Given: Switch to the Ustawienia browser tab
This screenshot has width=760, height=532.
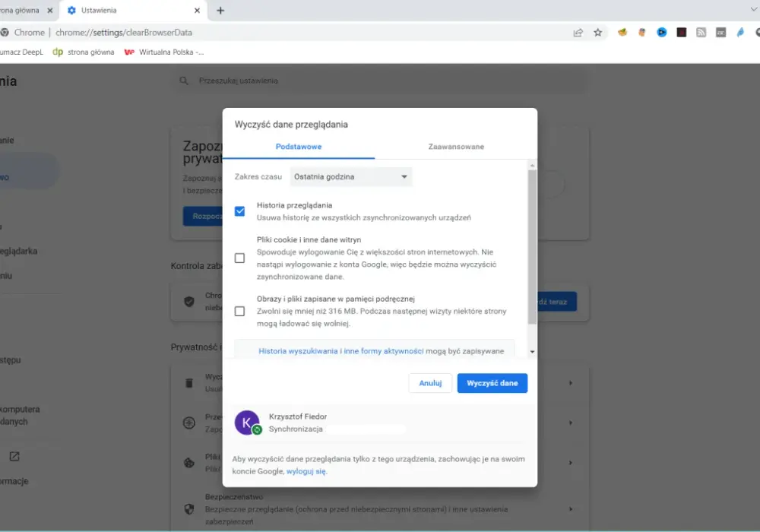Looking at the screenshot, I should (133, 10).
